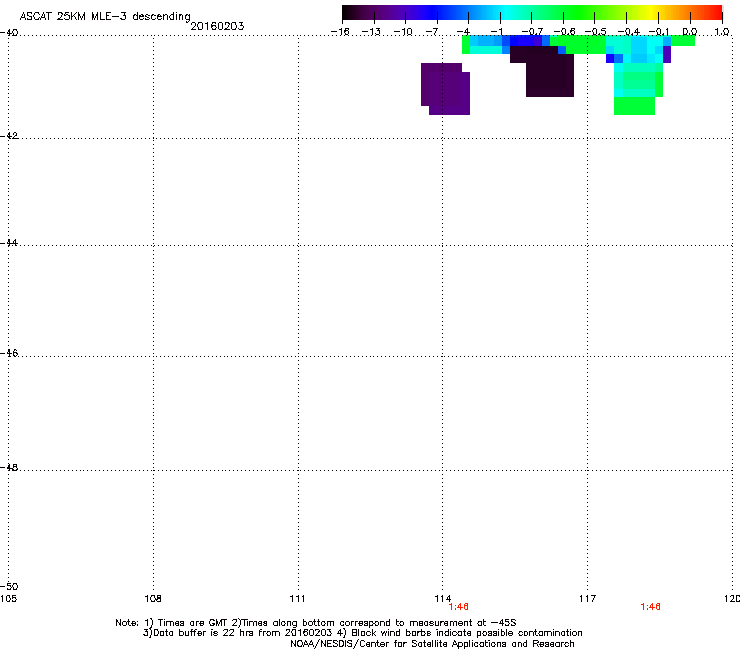Click the longitude label 114

443,599
